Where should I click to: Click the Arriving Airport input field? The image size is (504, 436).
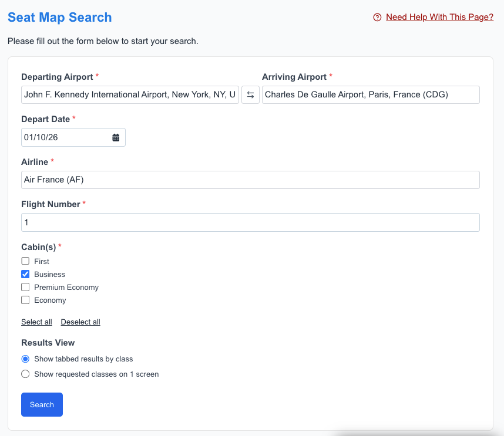point(371,94)
